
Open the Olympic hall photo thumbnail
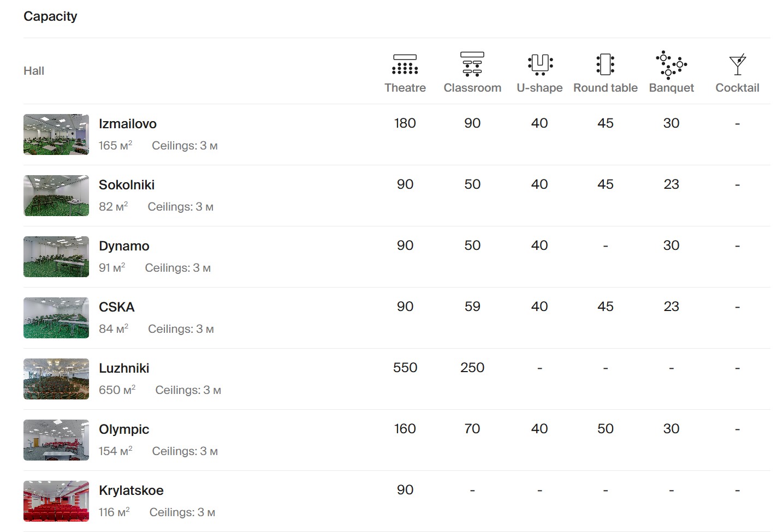(56, 440)
